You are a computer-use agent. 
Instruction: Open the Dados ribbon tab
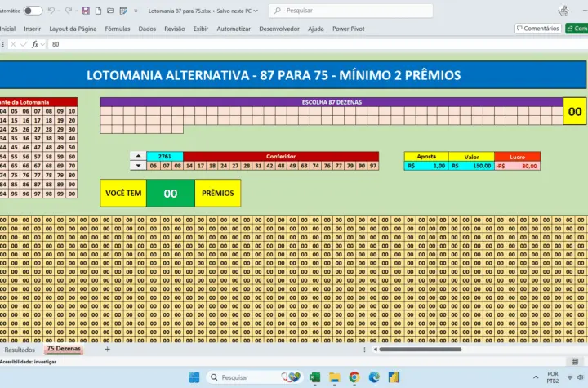147,29
